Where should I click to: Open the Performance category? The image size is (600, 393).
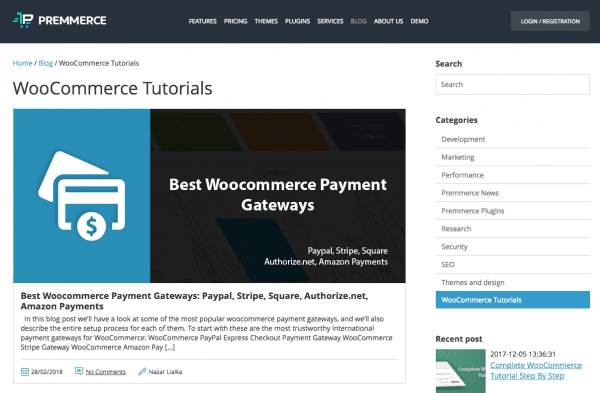pos(512,175)
